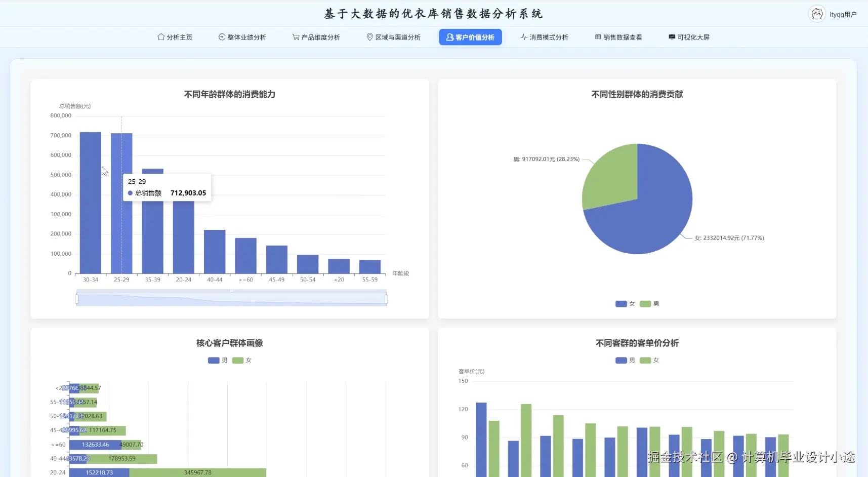Viewport: 868px width, 477px height.
Task: Open the user avatar icon at top right
Action: (817, 14)
